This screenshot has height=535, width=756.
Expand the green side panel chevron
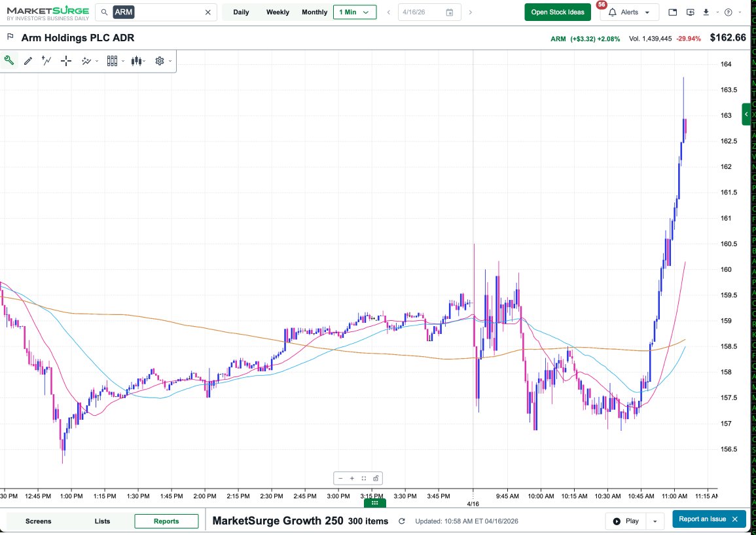coord(746,115)
